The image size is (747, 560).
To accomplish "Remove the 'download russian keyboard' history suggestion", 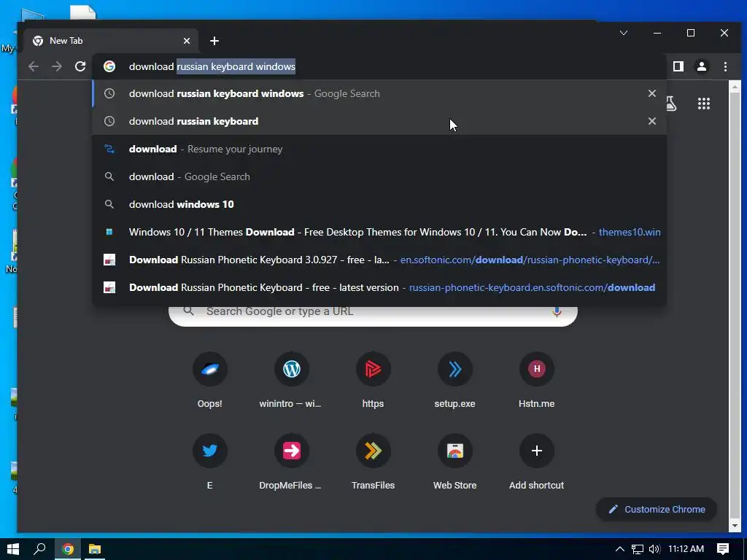I will click(x=652, y=121).
